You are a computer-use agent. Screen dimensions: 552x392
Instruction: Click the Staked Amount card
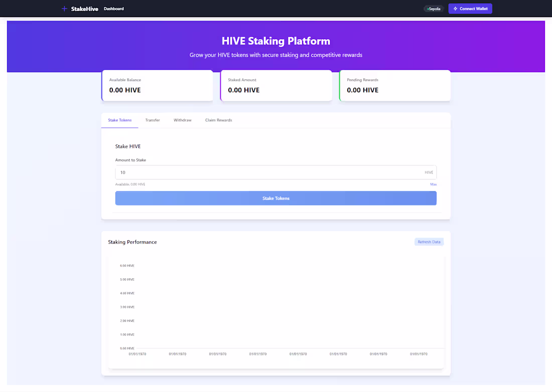(x=276, y=85)
